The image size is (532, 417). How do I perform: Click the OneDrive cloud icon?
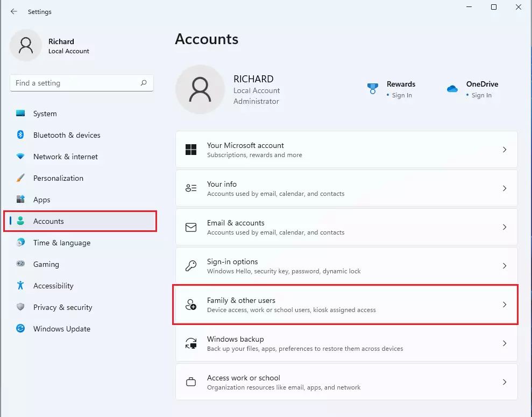[452, 89]
